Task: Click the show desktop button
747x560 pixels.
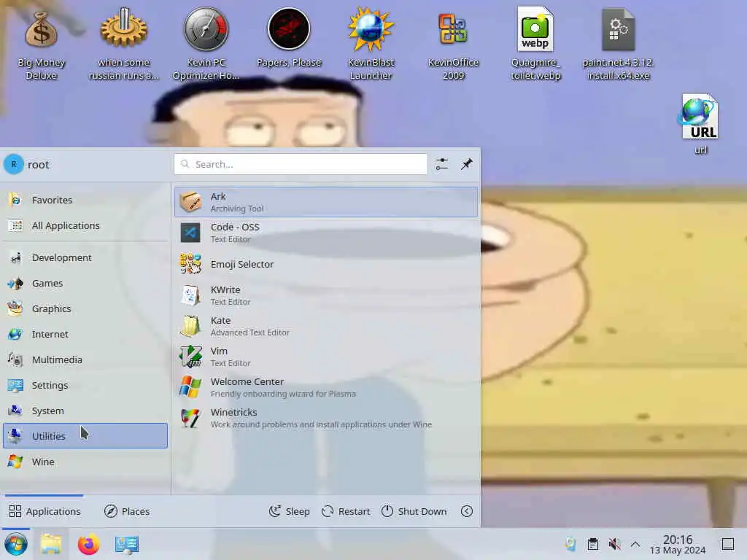Action: [727, 544]
